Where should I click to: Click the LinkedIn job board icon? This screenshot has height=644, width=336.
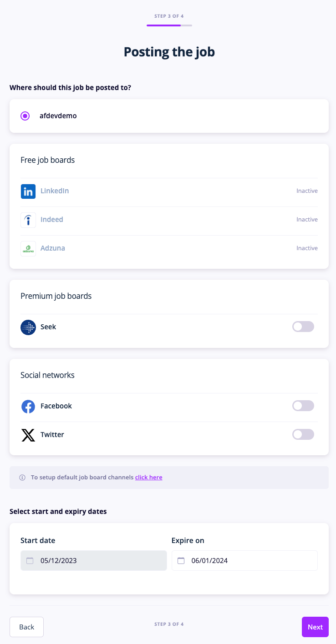point(28,191)
